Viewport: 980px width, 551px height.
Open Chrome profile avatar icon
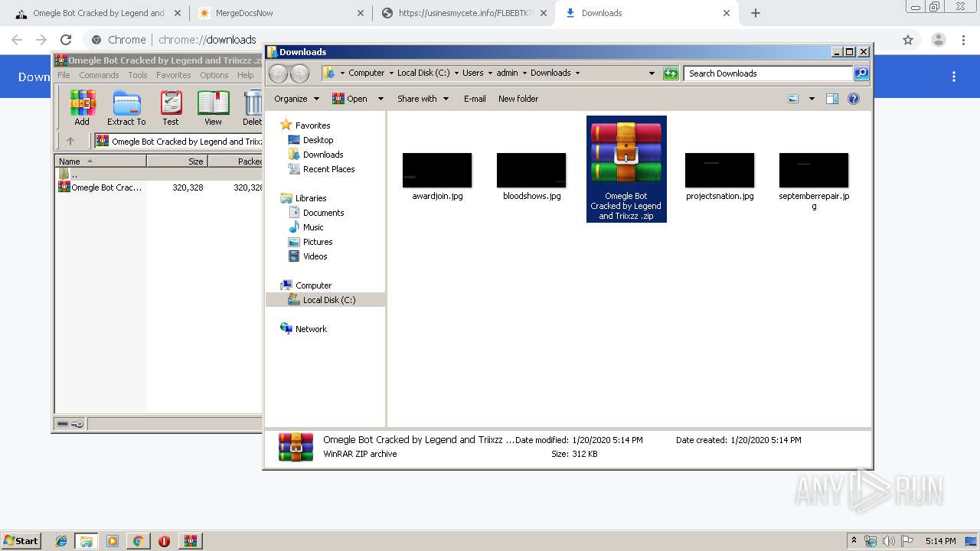click(x=938, y=40)
